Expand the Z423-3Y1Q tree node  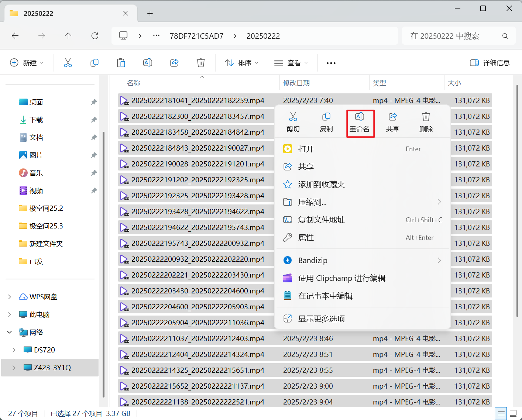click(x=14, y=368)
